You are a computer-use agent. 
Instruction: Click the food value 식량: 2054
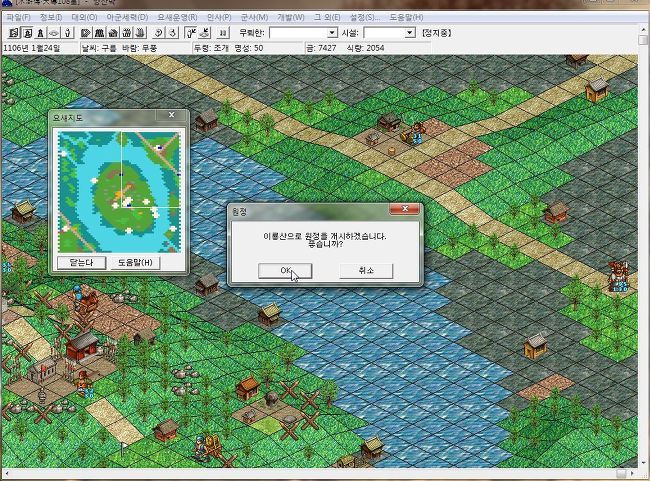[366, 48]
